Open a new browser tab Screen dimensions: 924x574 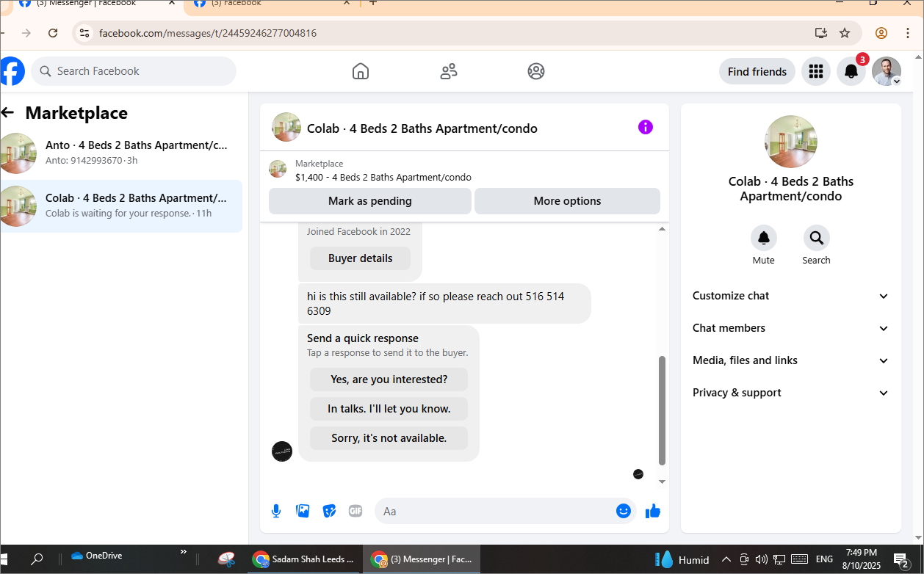373,4
